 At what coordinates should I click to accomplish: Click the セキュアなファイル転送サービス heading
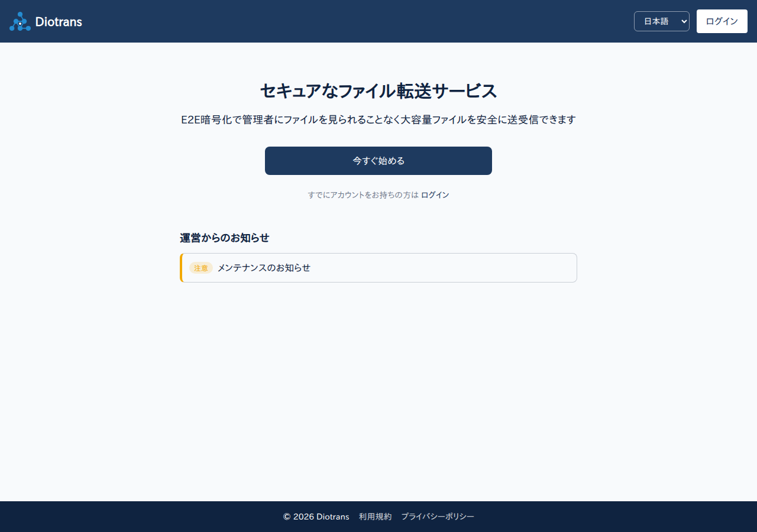[378, 91]
